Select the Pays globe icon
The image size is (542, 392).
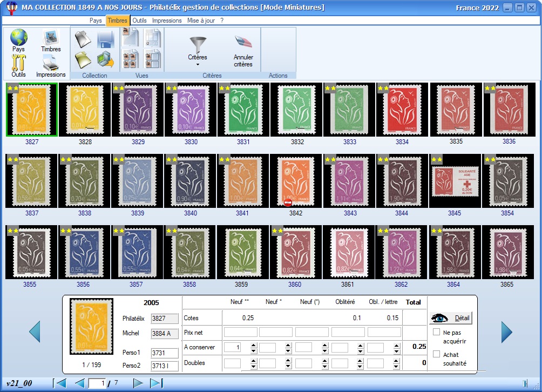tap(18, 37)
